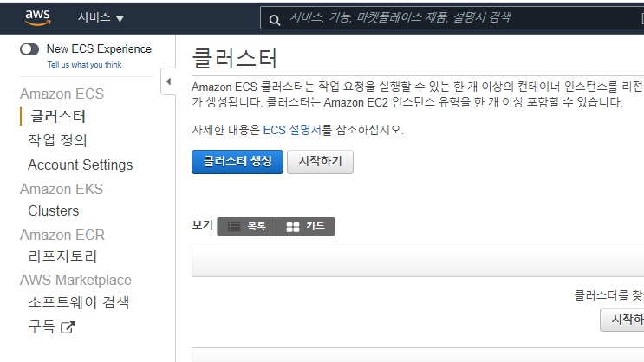The height and width of the screenshot is (362, 644).
Task: Open the Tell us what you think link
Action: click(x=84, y=65)
